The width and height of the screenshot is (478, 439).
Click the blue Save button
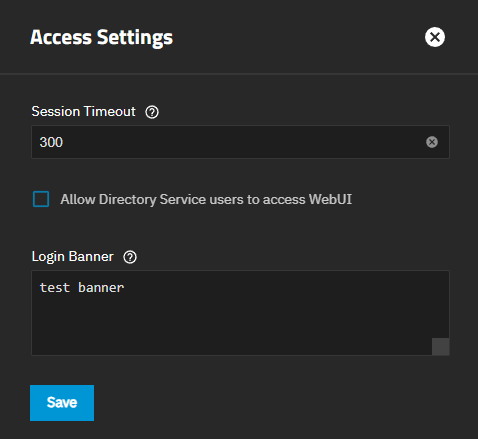point(62,403)
